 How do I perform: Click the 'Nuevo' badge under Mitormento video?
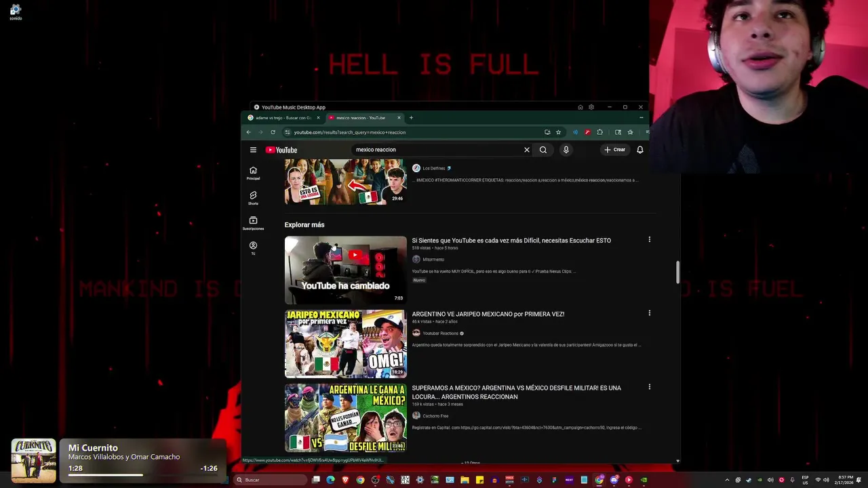point(419,281)
